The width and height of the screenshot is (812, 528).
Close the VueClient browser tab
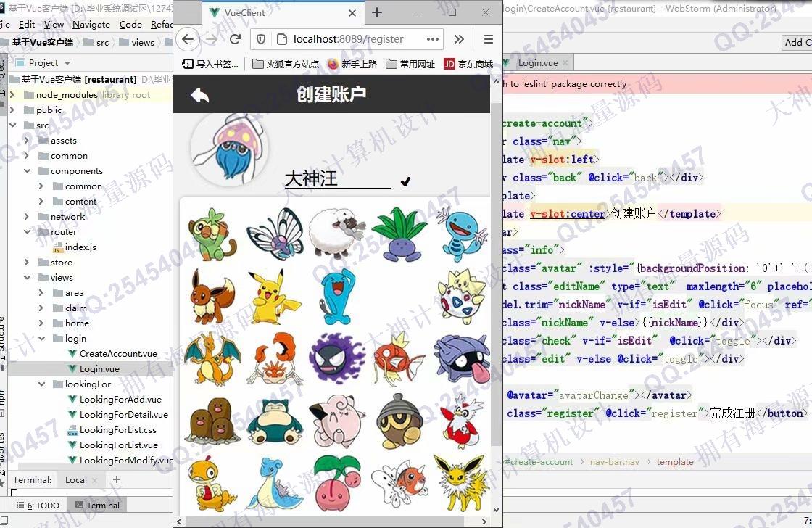pyautogui.click(x=352, y=13)
